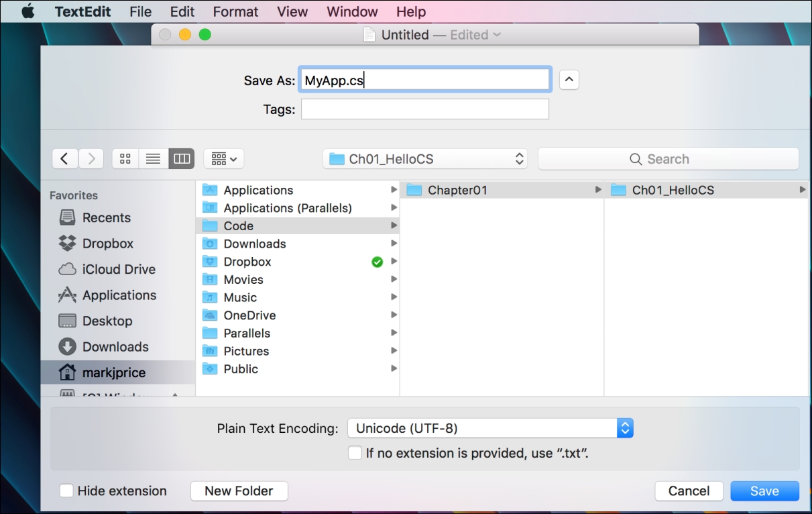Viewport: 812px width, 514px height.
Task: Click the Dropbox folder icon in the column
Action: [211, 262]
